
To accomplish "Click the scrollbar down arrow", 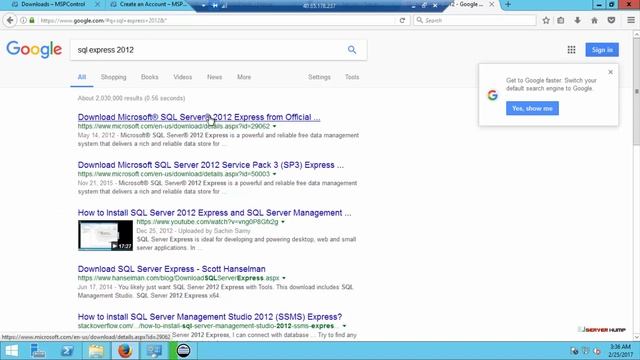I will point(636,337).
